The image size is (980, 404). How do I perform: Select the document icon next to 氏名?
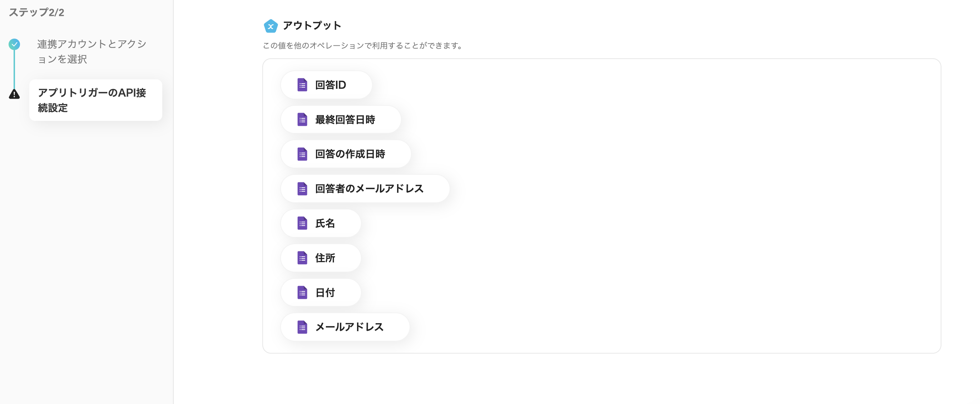click(302, 223)
